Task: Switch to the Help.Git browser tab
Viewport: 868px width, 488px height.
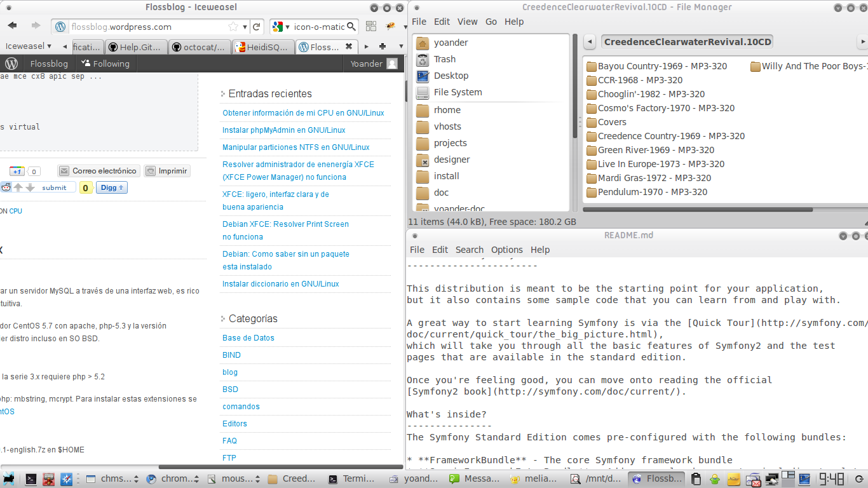Action: click(136, 47)
